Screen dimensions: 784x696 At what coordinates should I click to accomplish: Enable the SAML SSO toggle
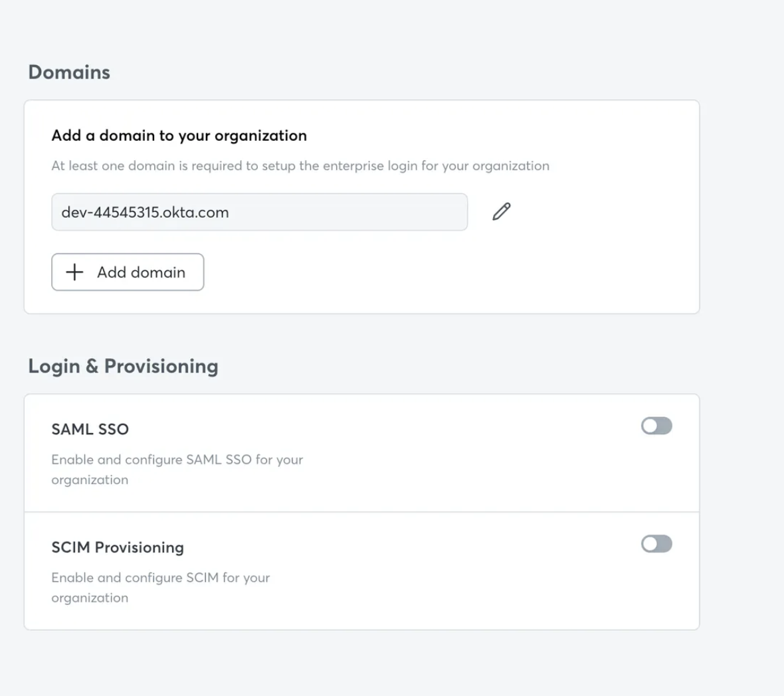click(x=656, y=426)
